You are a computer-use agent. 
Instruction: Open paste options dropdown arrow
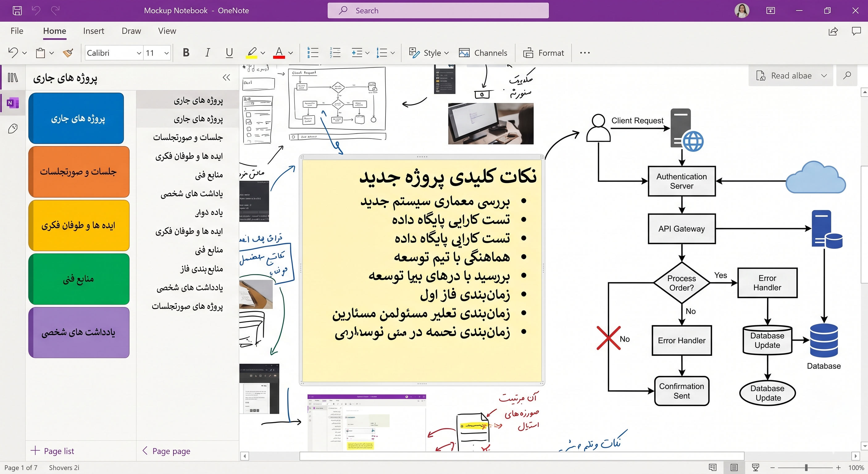click(52, 53)
